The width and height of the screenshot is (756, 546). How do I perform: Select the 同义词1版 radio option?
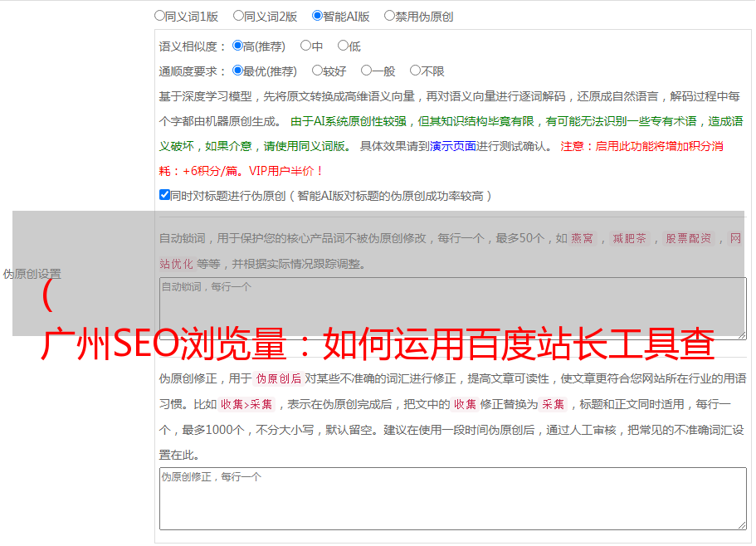click(159, 16)
